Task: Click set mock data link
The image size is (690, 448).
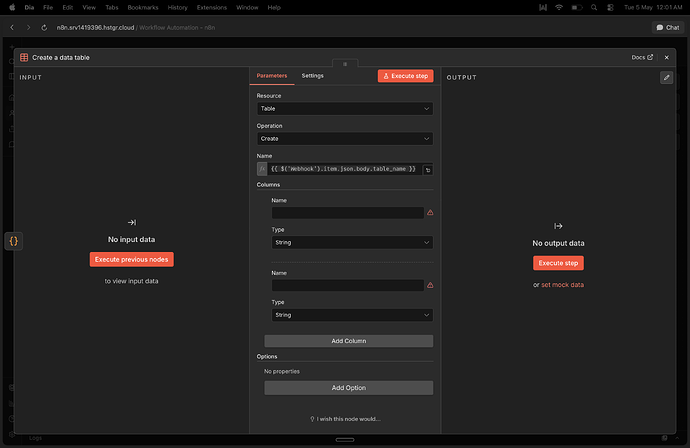Action: (562, 285)
